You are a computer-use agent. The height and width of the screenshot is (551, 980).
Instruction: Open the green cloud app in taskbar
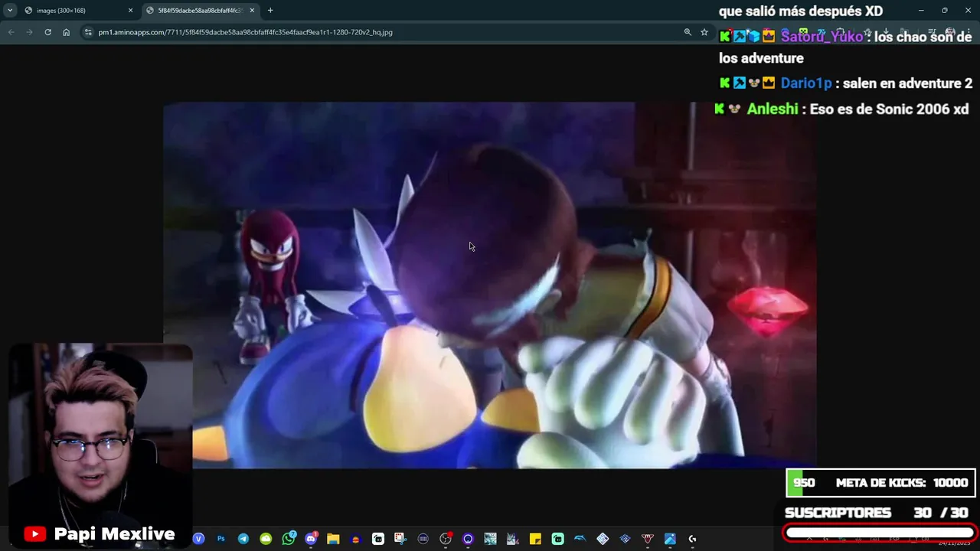[266, 539]
